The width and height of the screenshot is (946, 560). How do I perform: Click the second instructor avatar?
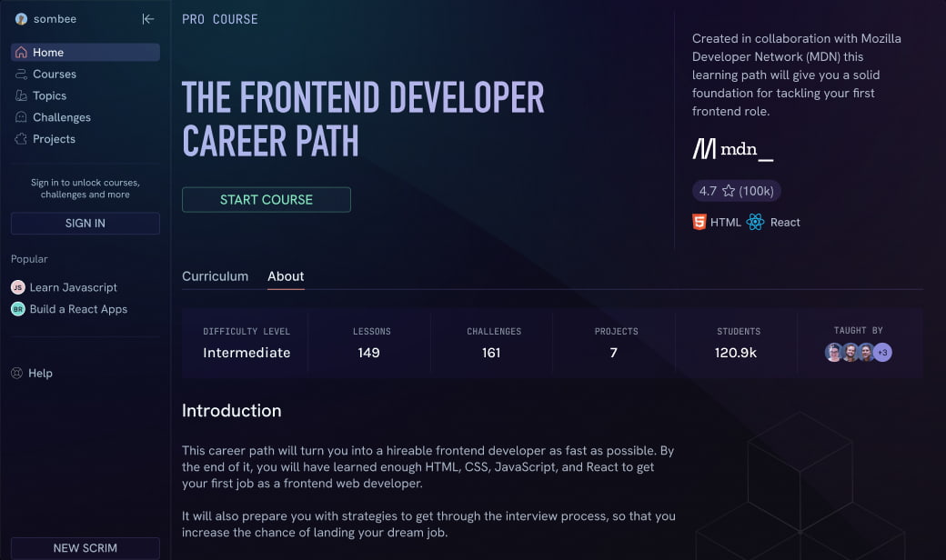[850, 352]
